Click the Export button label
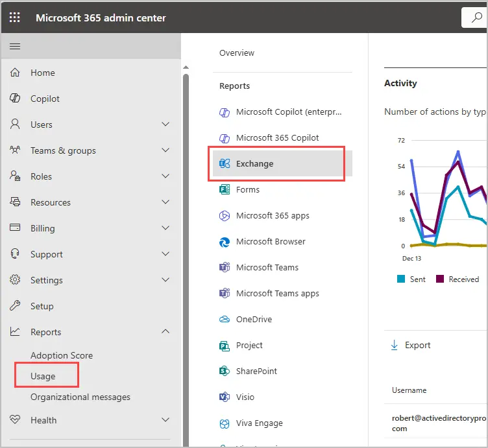Image resolution: width=488 pixels, height=448 pixels. (418, 345)
